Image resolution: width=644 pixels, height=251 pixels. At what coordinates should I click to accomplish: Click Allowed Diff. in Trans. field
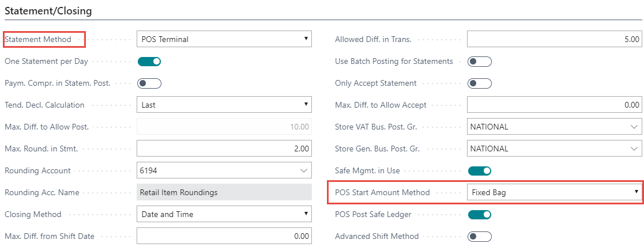pos(554,39)
